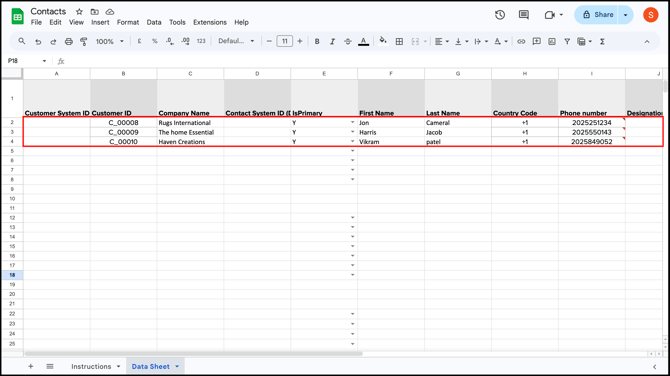
Task: Insert a comment from toolbar
Action: point(536,41)
